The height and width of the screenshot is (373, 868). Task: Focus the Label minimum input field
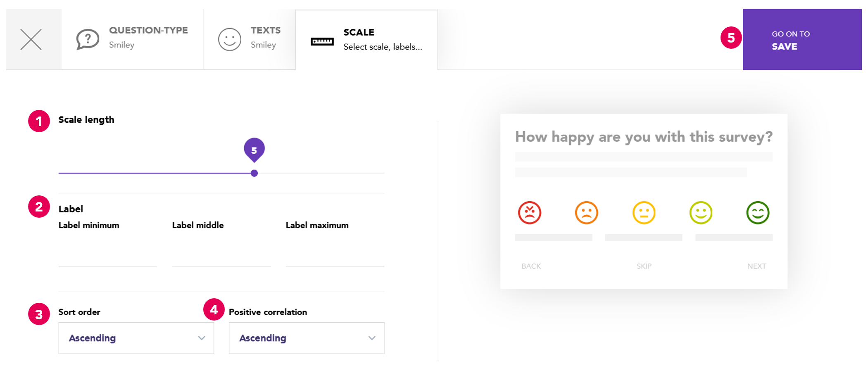pos(108,256)
